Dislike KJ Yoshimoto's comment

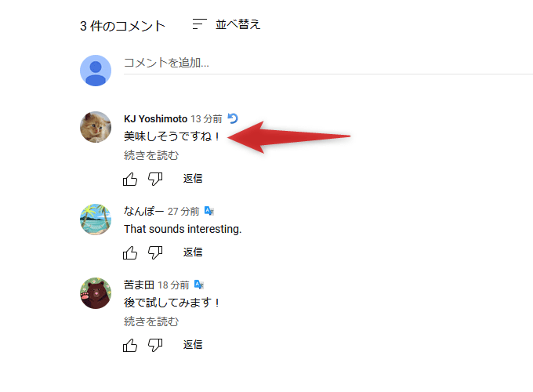(x=155, y=179)
